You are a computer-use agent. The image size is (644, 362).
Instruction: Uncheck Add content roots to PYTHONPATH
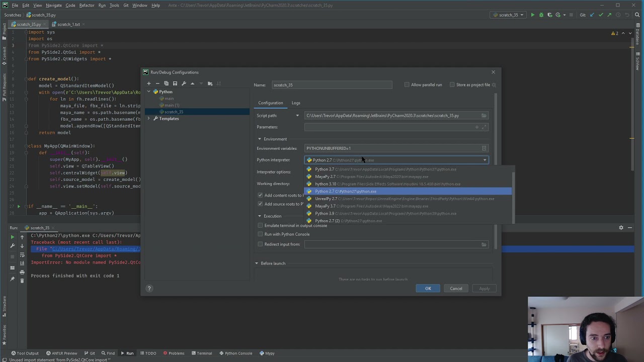260,195
